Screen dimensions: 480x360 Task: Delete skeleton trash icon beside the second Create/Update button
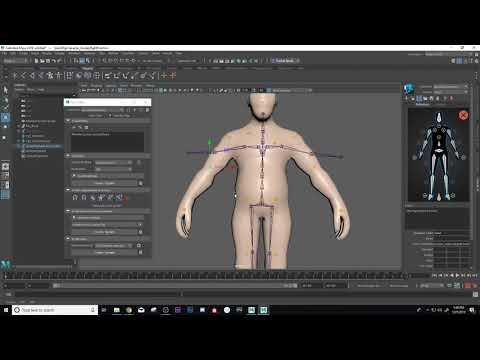tap(141, 232)
